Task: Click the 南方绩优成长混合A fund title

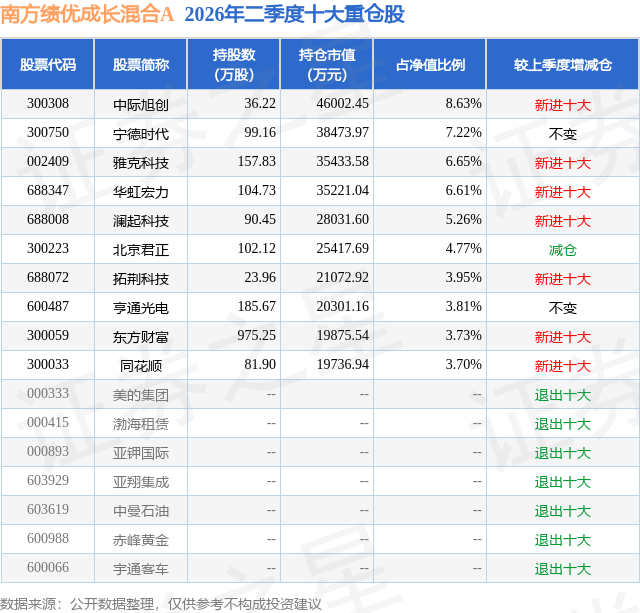Action: tap(87, 14)
